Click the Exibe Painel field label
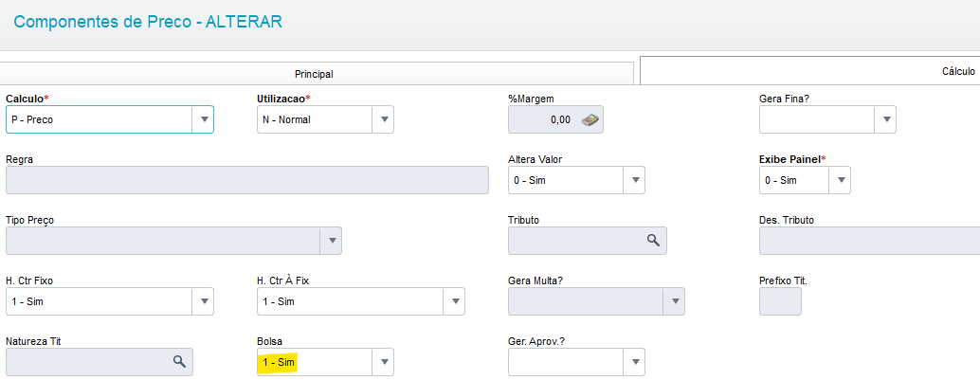Viewport: 980px width, 380px height. (x=792, y=159)
